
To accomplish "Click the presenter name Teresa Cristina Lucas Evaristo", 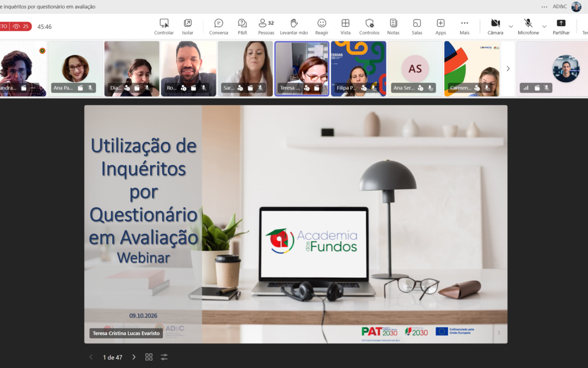I will pos(126,333).
